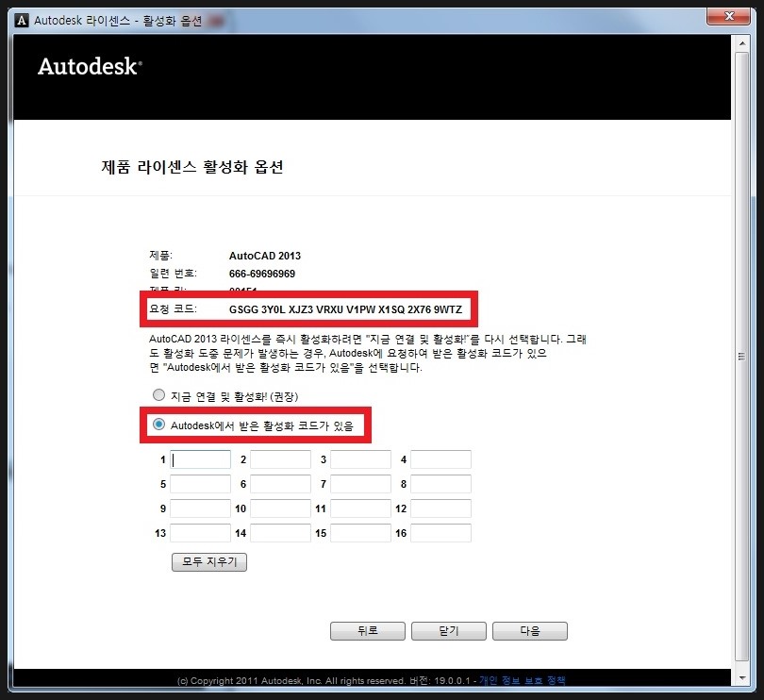The height and width of the screenshot is (700, 764).
Task: Click activation code field 6
Action: [280, 484]
